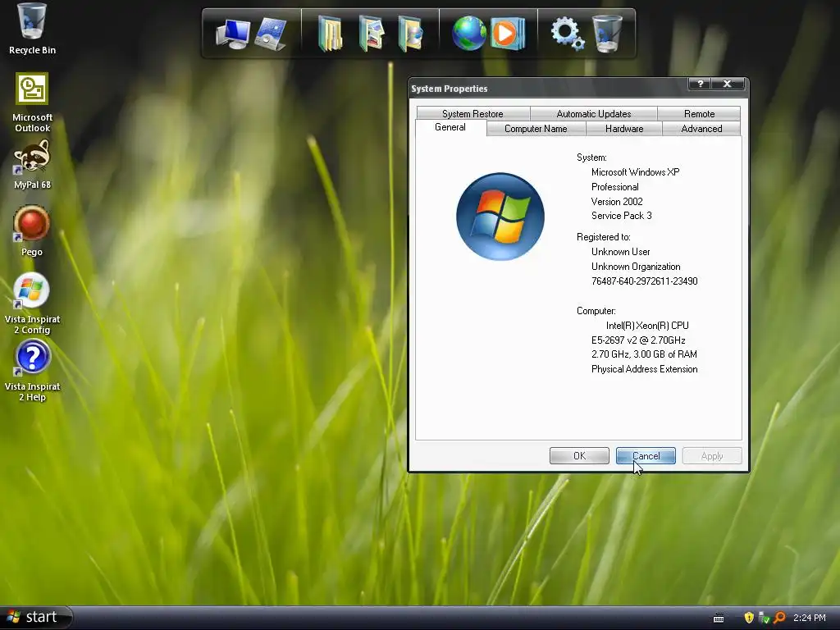Click the on-screen keyboard tray icon

point(719,619)
